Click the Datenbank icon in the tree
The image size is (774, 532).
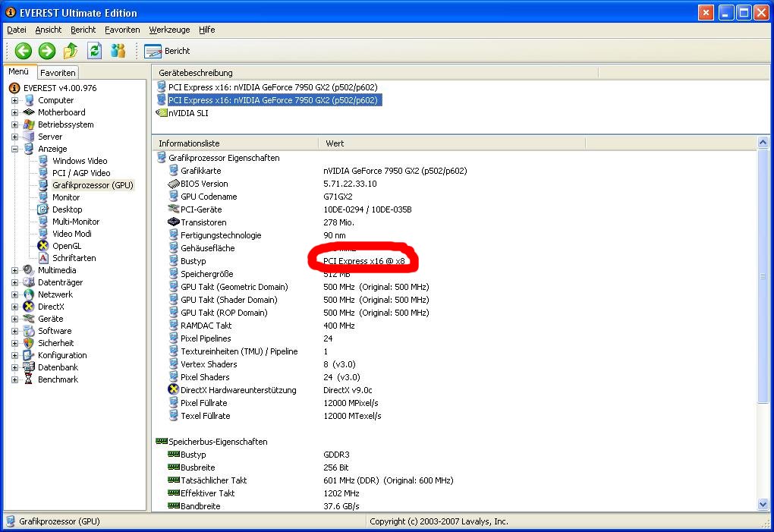click(29, 367)
